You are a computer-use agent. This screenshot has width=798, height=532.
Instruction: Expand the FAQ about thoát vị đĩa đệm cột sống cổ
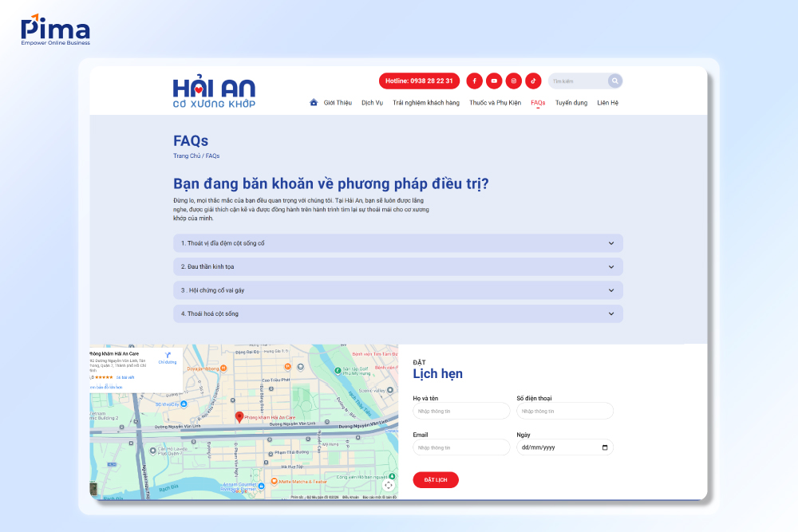tap(397, 243)
